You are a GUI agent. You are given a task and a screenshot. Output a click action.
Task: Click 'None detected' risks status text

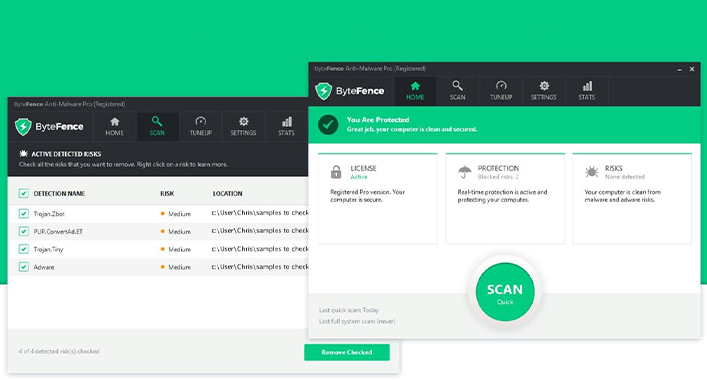pyautogui.click(x=624, y=177)
